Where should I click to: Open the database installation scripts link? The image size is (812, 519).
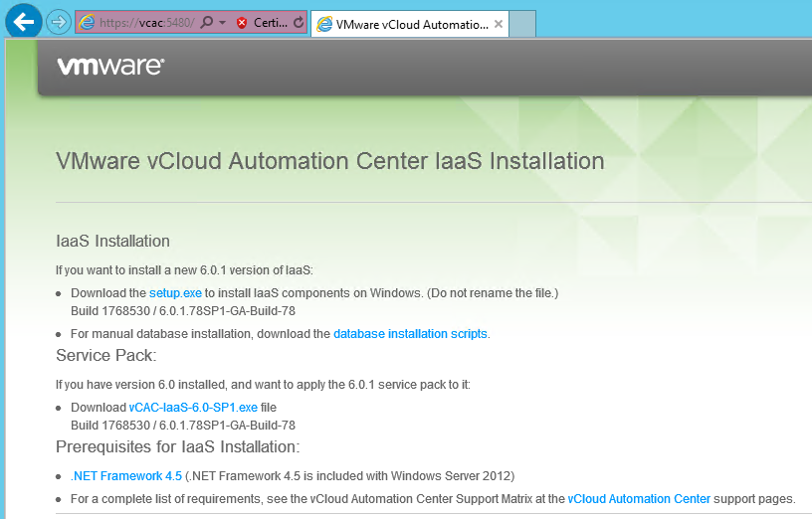coord(410,334)
